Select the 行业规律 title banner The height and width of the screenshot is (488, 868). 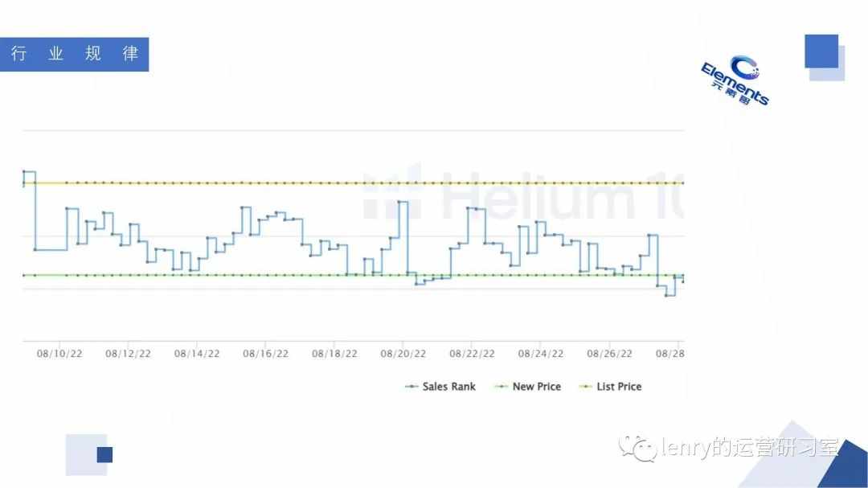[x=74, y=55]
